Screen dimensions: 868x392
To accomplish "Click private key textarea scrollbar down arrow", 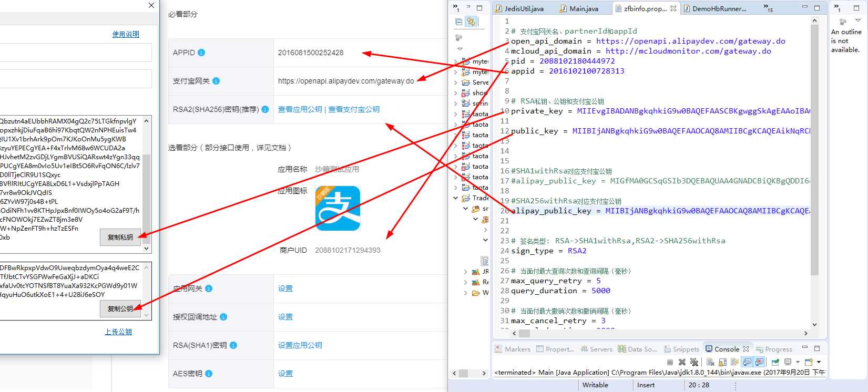I will click(147, 249).
